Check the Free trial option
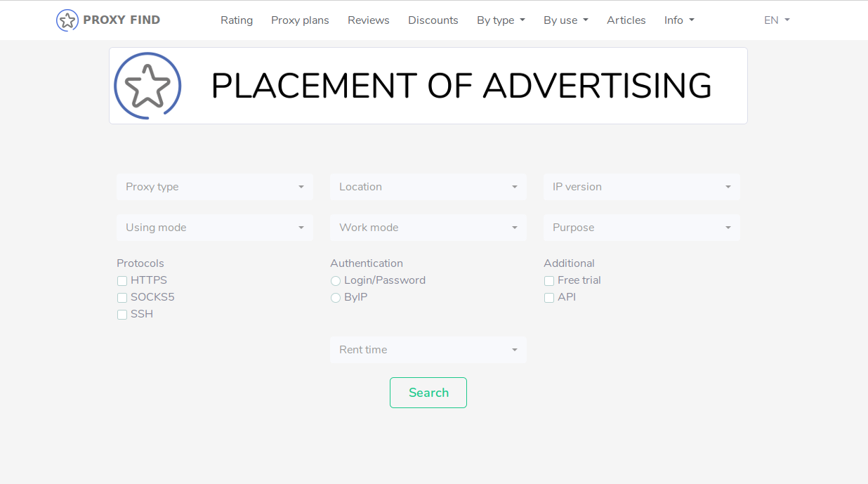 pos(548,280)
